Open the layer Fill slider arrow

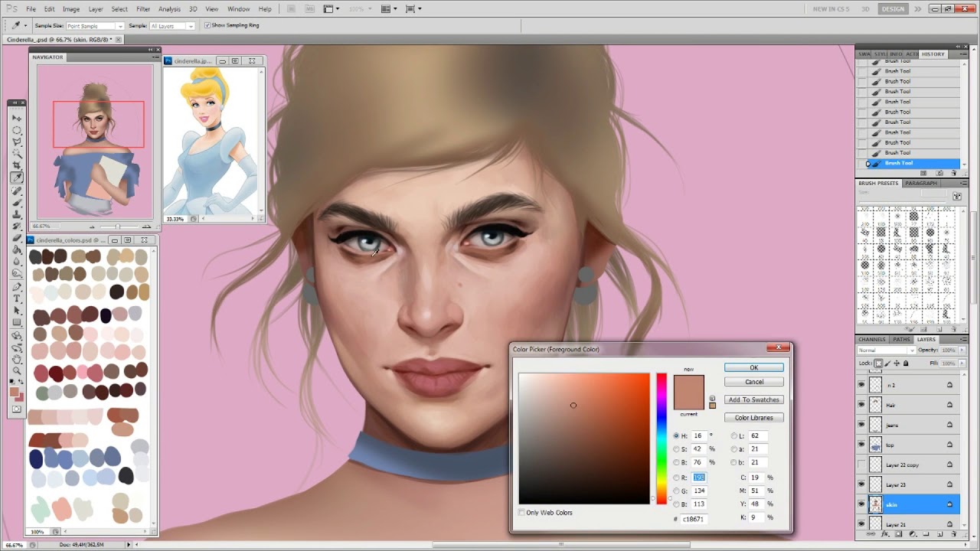click(x=962, y=364)
